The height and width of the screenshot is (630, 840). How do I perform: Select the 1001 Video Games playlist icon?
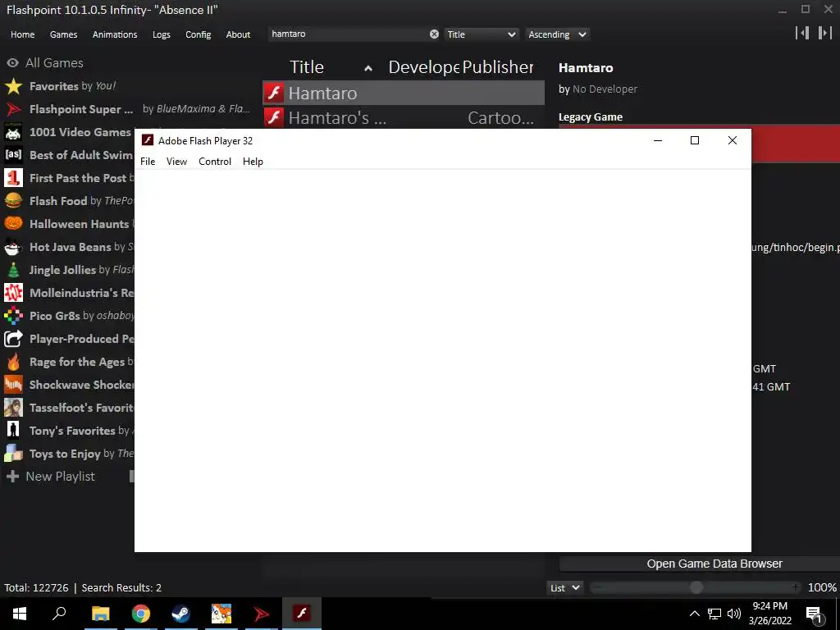click(x=13, y=132)
